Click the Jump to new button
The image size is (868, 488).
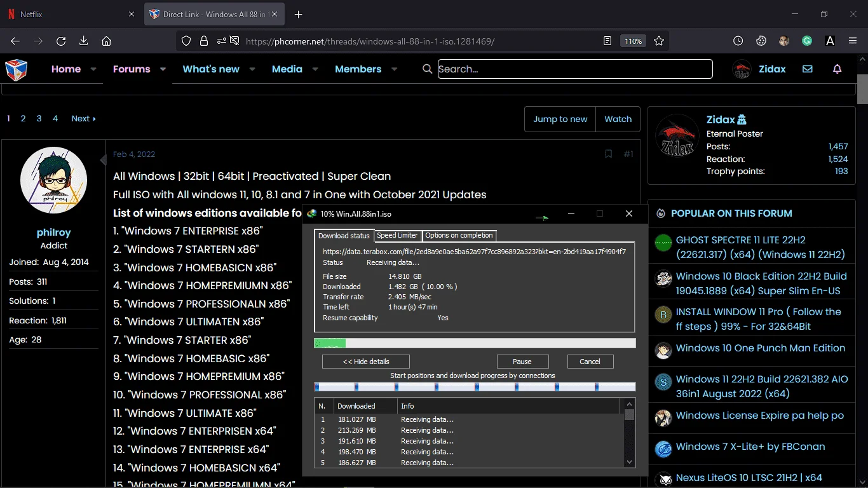(560, 119)
